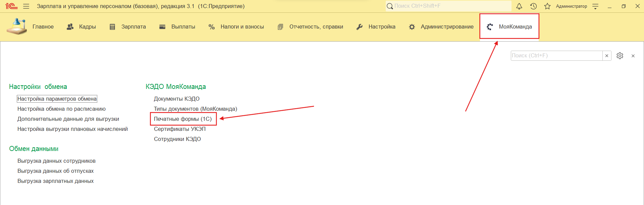Open the hamburger main menu icon
Viewport: 644px width, 205px height.
26,6
